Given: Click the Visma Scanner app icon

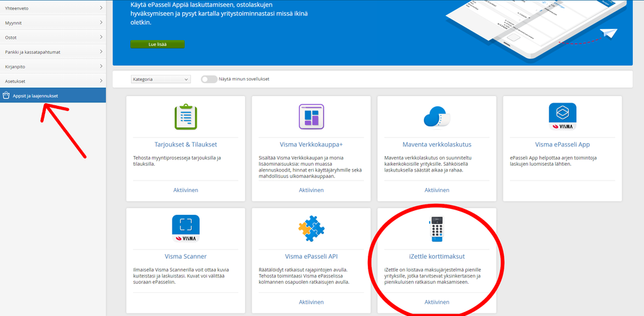Looking at the screenshot, I should (186, 228).
